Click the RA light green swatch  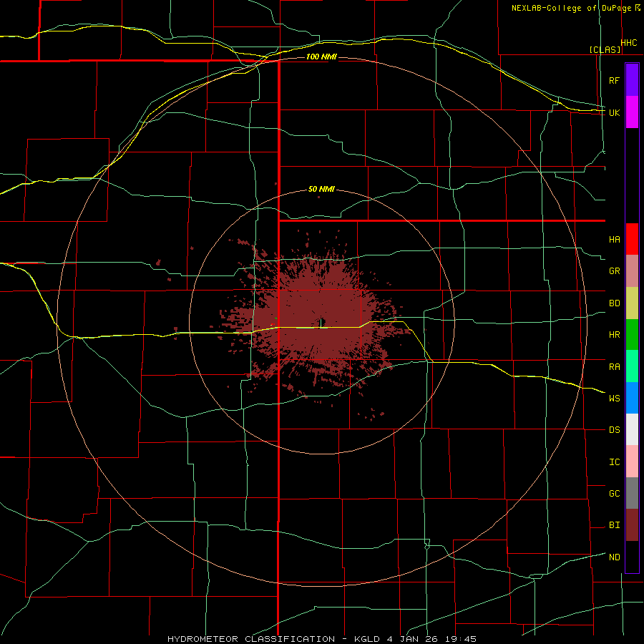coord(632,366)
